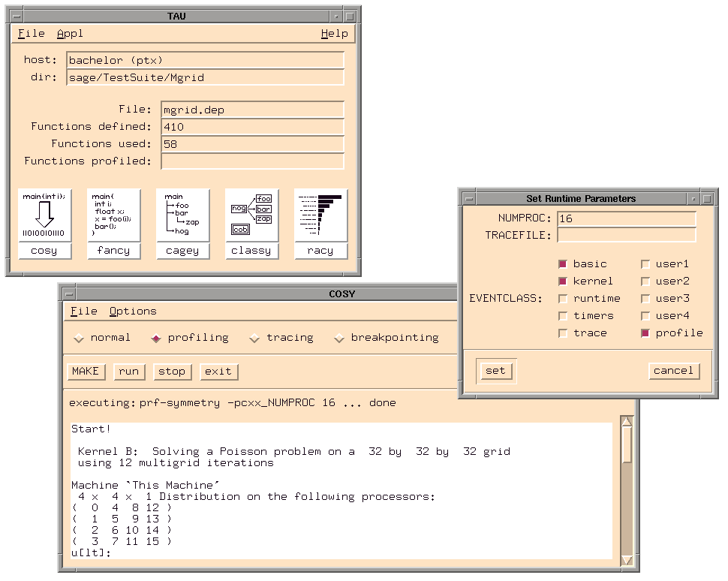Click the dir field with sage/TestSuite/Mgrid
The width and height of the screenshot is (728, 581).
(205, 77)
